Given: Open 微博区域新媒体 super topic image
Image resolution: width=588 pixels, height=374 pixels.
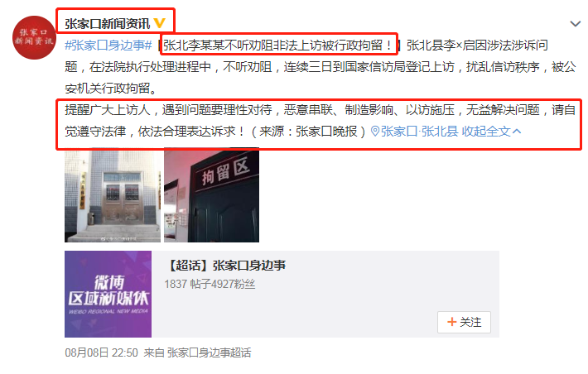Looking at the screenshot, I should point(108,294).
